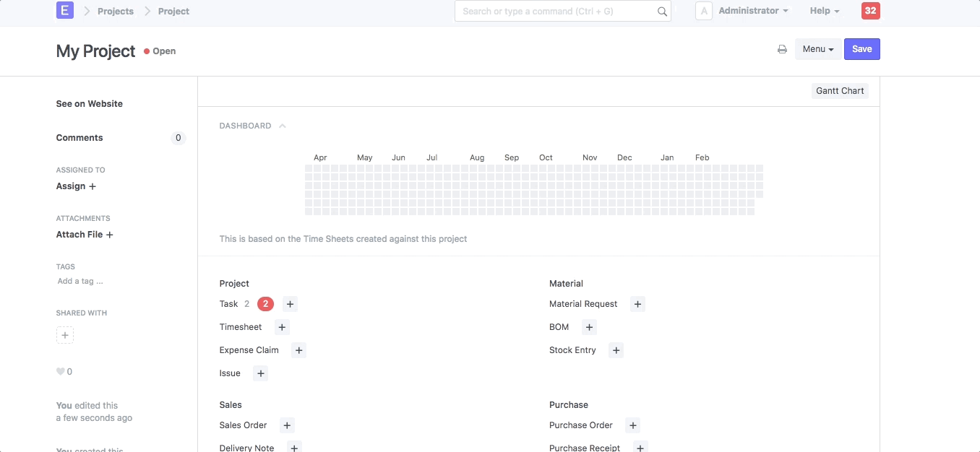Like the project with heart icon
The image size is (980, 452).
pyautogui.click(x=61, y=372)
